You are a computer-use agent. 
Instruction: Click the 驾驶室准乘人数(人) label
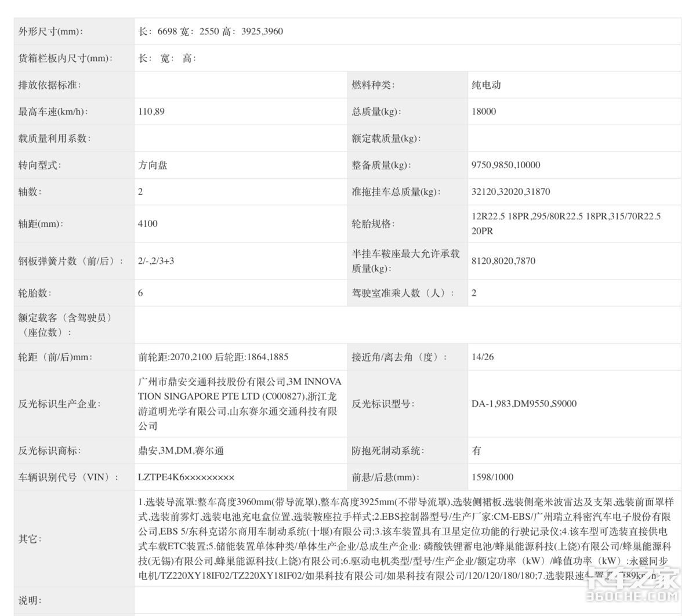tap(403, 293)
